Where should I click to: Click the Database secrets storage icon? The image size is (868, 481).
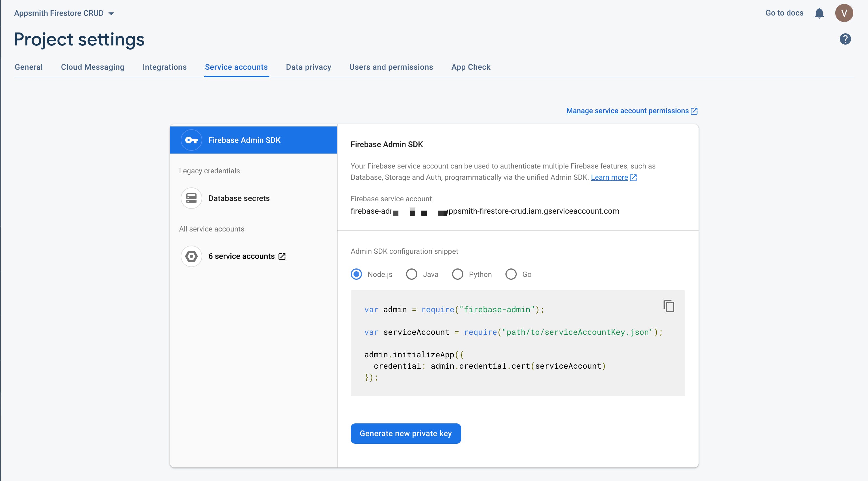point(191,198)
